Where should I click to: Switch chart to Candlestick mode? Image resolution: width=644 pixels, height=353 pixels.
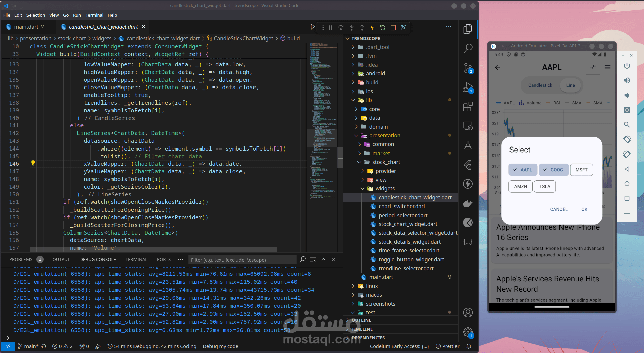coord(540,85)
